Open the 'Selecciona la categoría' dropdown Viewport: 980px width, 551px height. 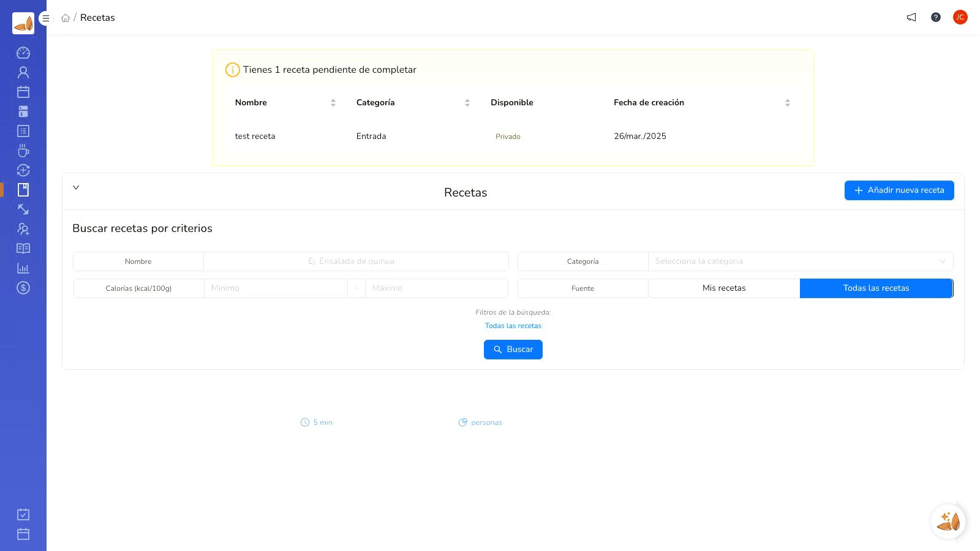801,261
